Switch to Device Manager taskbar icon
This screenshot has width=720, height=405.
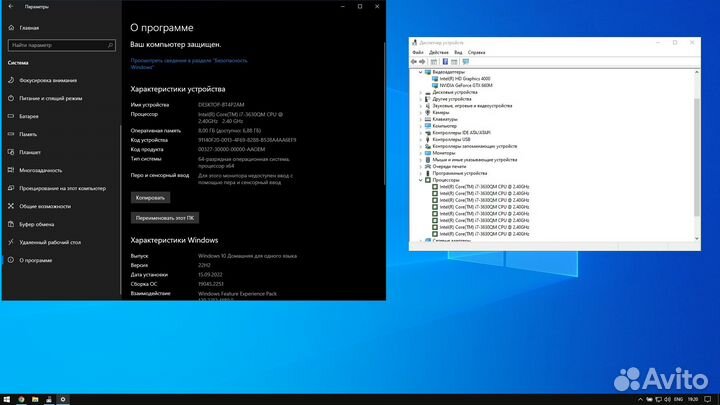pos(49,399)
